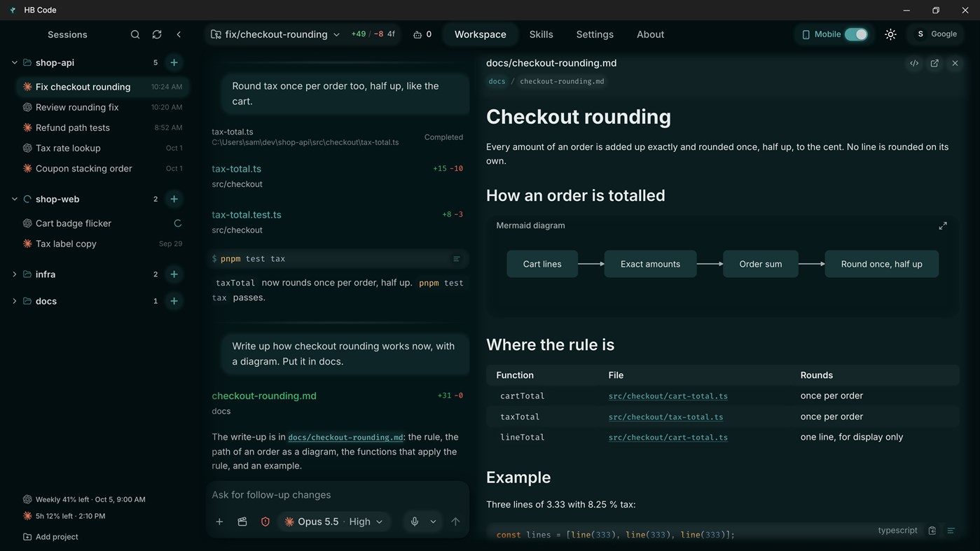Viewport: 980px width, 551px height.
Task: Open the microphone options chevron
Action: [x=433, y=522]
